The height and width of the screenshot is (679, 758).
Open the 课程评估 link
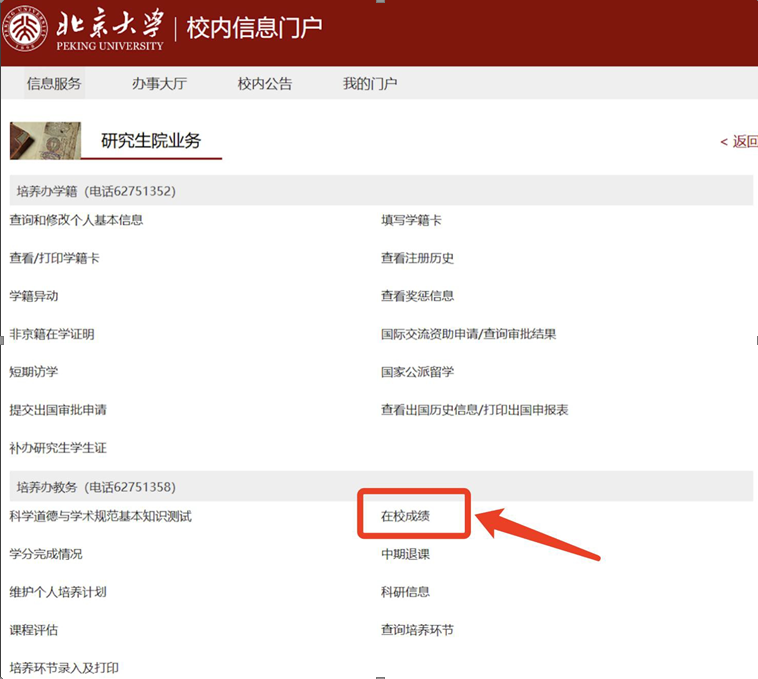point(34,630)
